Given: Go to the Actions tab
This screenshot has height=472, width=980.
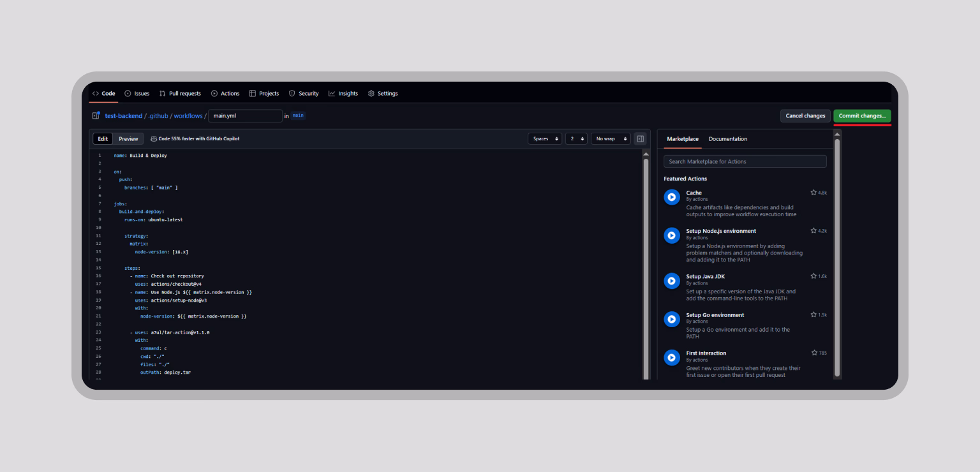Looking at the screenshot, I should [x=225, y=93].
